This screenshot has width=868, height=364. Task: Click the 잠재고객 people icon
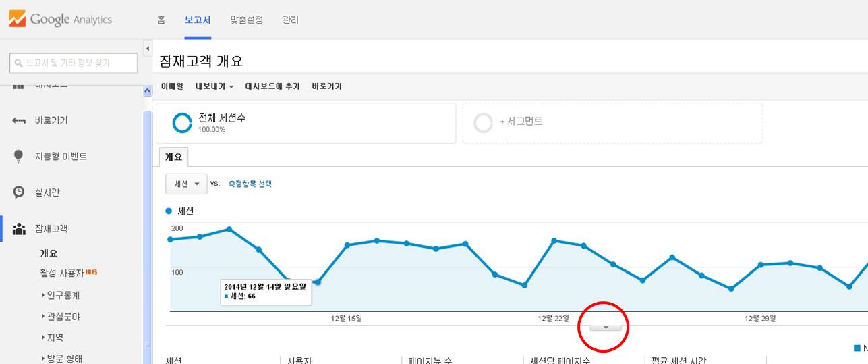(x=19, y=229)
